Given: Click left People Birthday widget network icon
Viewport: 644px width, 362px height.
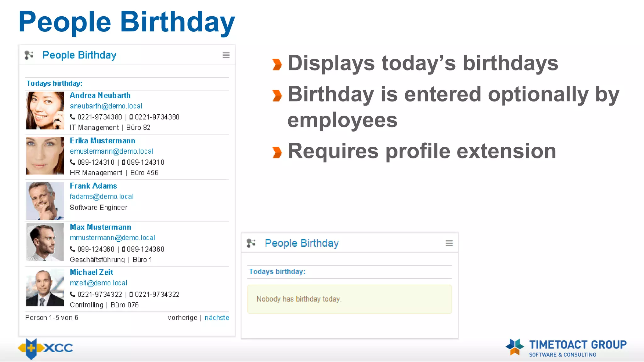Looking at the screenshot, I should coord(29,55).
